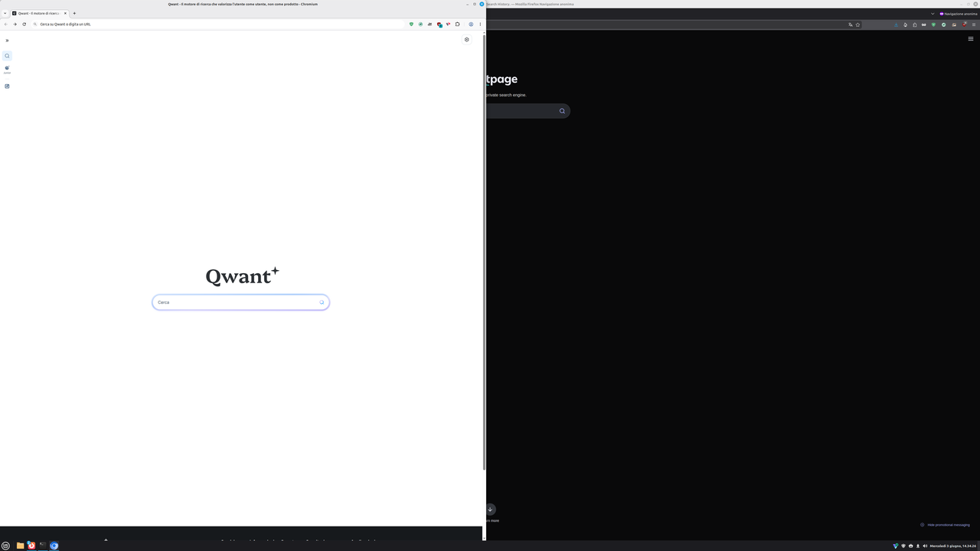Open Firefox list all tabs dropdown
Image resolution: width=980 pixels, height=551 pixels.
point(933,14)
